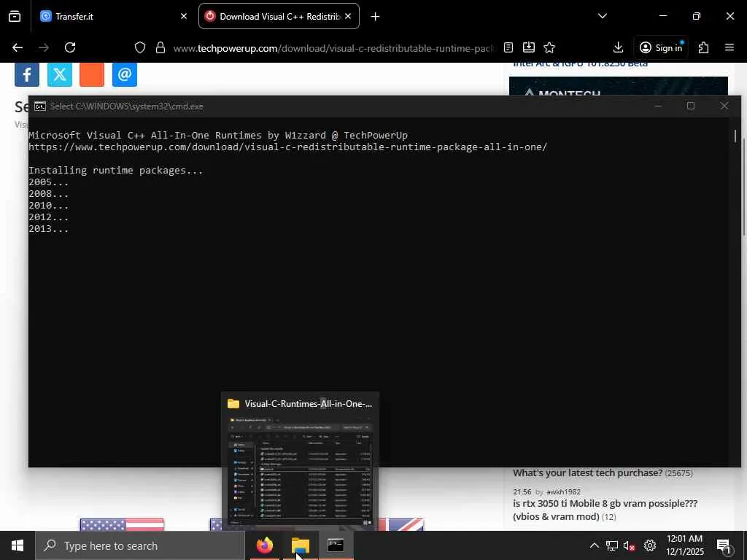Share page by email icon

click(x=125, y=75)
